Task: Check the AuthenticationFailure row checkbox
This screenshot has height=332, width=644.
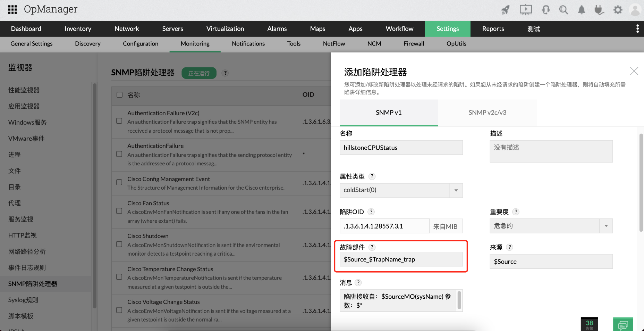Action: [x=119, y=154]
